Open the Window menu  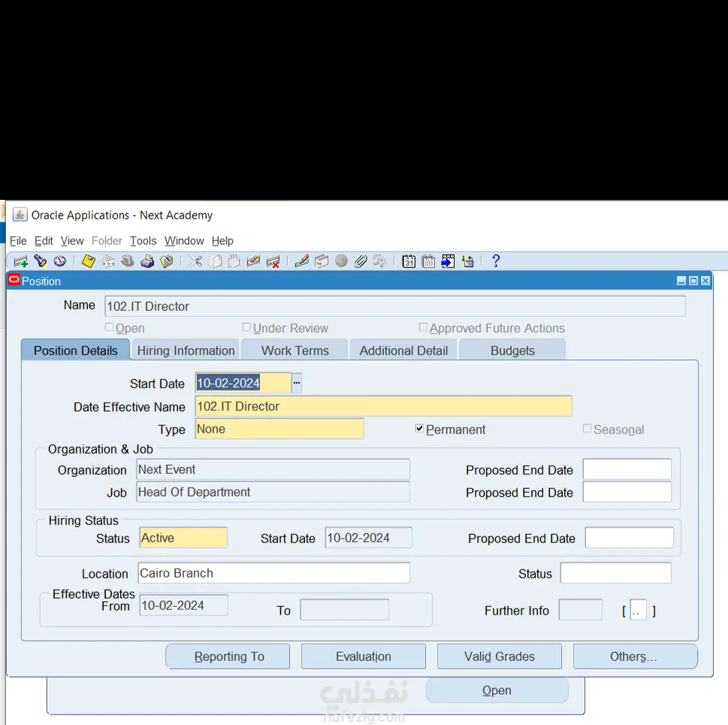184,241
